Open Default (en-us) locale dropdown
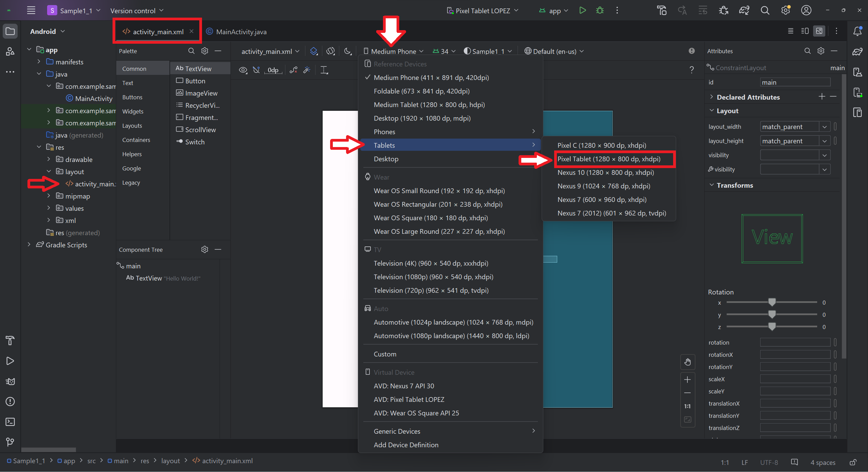Viewport: 868px width, 472px height. (554, 51)
